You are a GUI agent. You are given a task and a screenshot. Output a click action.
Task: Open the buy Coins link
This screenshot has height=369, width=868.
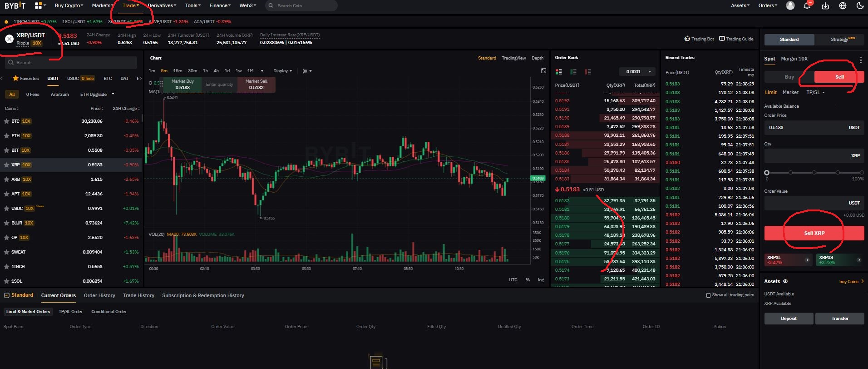[x=851, y=281]
